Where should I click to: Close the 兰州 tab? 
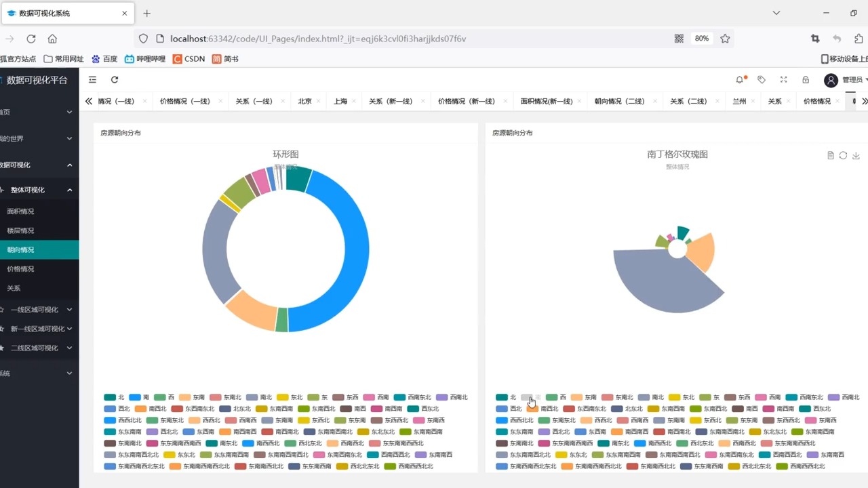click(752, 102)
